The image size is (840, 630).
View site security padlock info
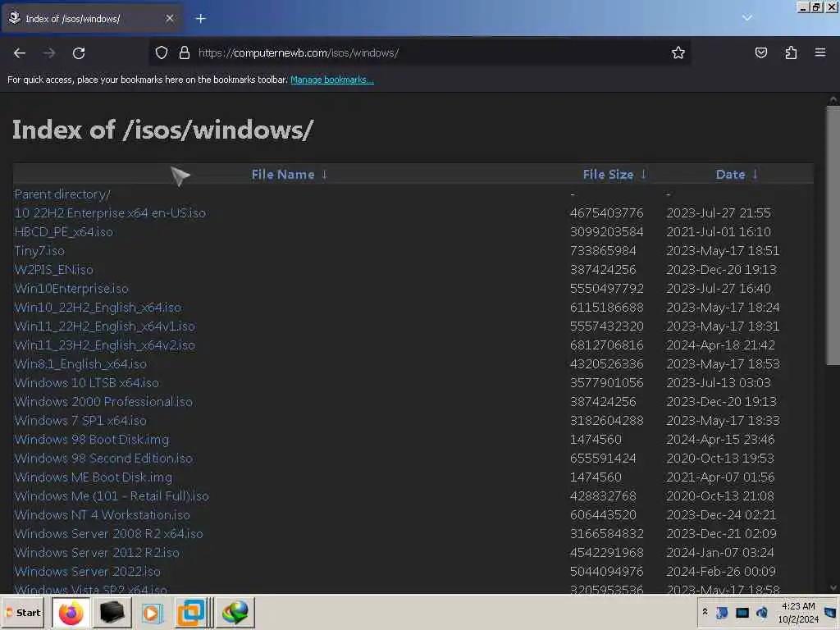coord(185,53)
